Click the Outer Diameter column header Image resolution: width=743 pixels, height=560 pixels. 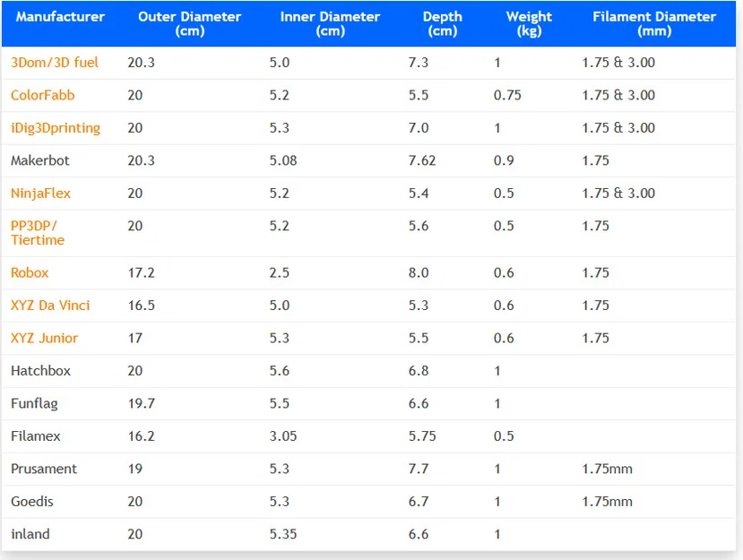189,23
